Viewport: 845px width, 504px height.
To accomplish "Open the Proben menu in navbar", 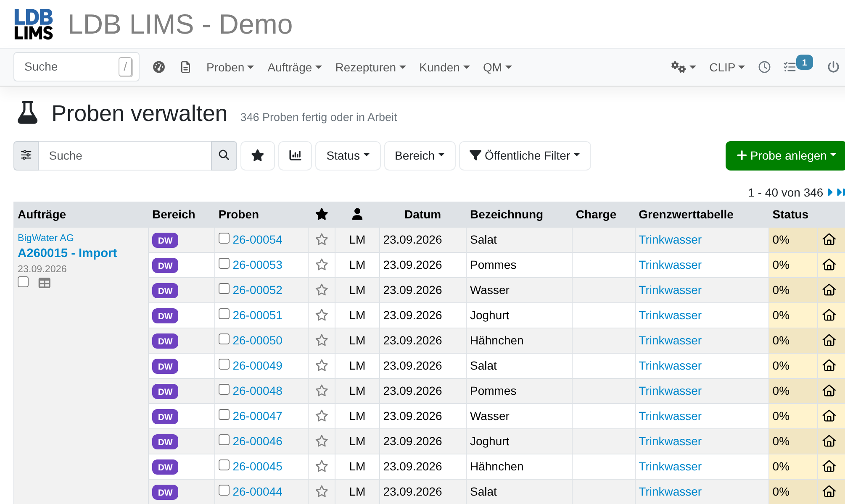I will (x=230, y=68).
